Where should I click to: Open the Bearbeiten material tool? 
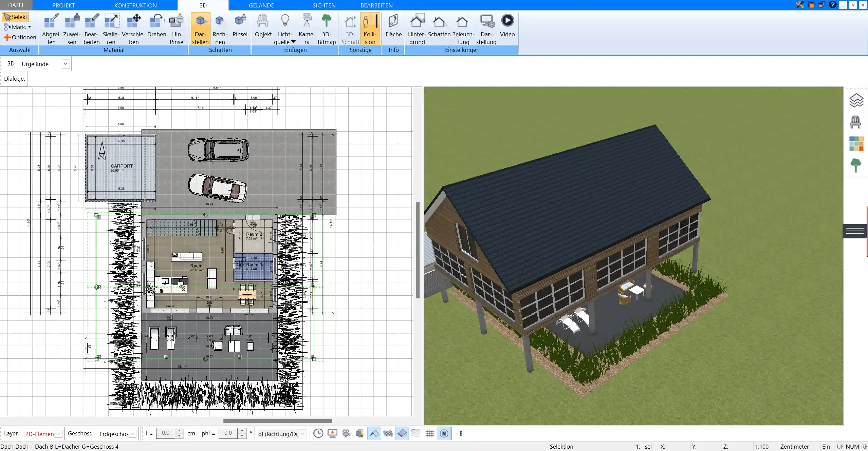pyautogui.click(x=92, y=29)
